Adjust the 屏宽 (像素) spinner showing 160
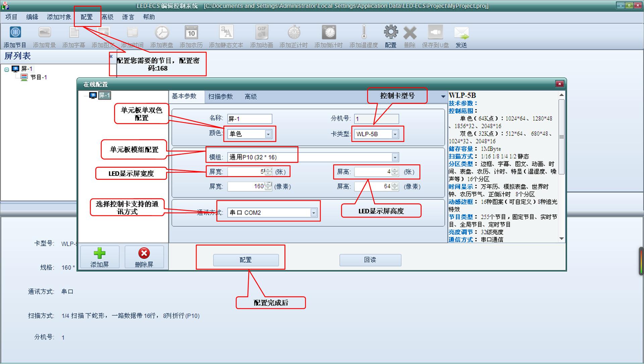Screen dimensions: 644x364 pyautogui.click(x=268, y=187)
